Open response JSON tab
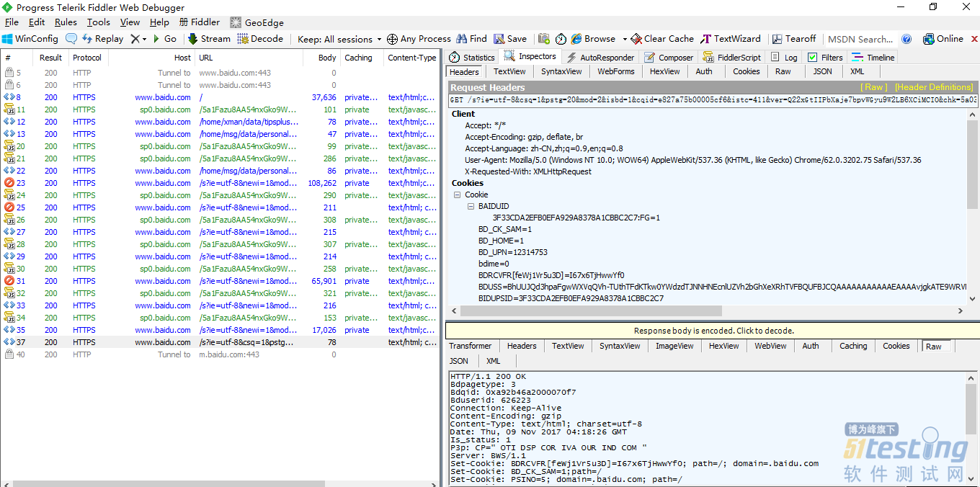 coord(459,361)
